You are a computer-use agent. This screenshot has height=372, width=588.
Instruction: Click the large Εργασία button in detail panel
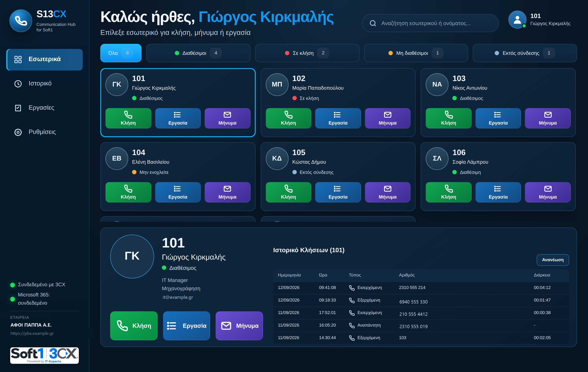[187, 326]
